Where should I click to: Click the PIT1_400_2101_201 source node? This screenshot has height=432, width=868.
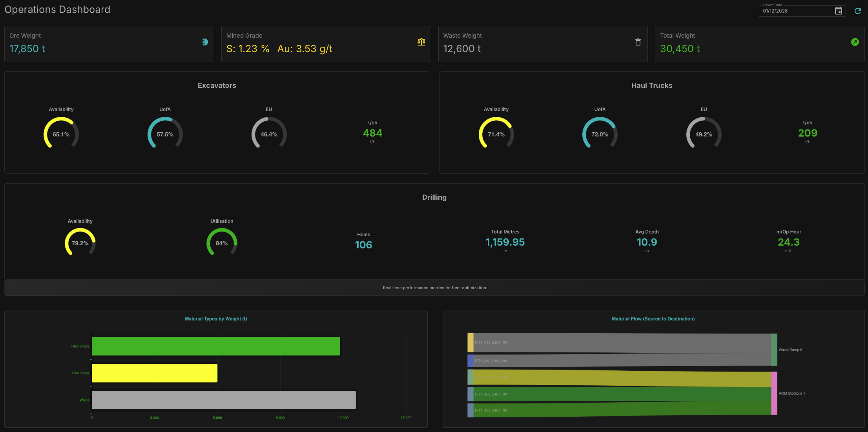pyautogui.click(x=470, y=377)
